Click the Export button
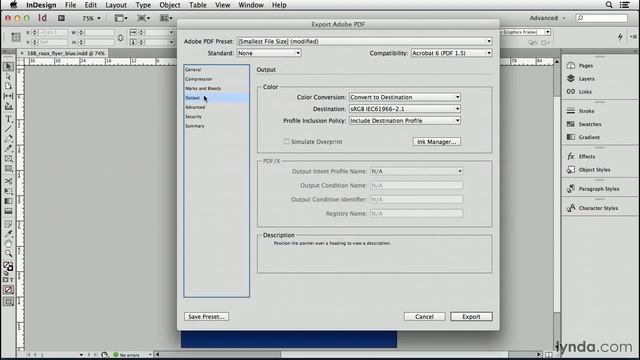Viewport: 640px width, 360px height. coord(471,317)
